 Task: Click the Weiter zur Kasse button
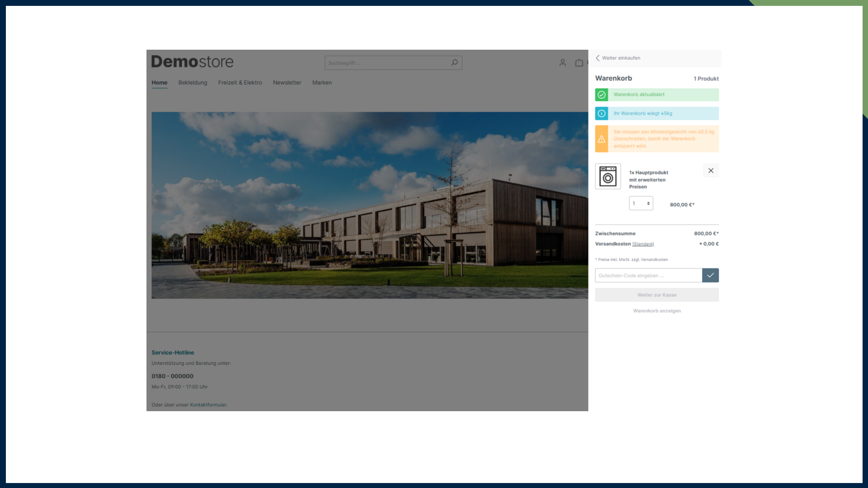[657, 295]
